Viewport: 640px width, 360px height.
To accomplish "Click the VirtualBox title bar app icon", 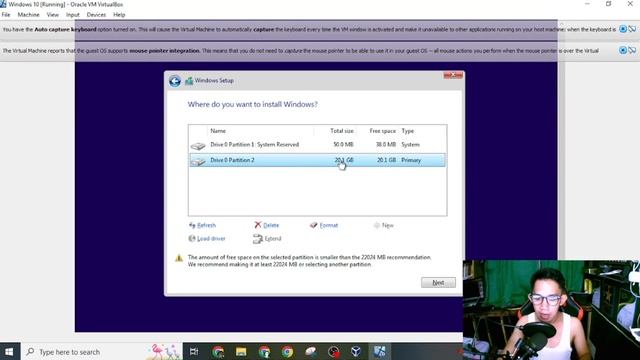I will (3, 4).
